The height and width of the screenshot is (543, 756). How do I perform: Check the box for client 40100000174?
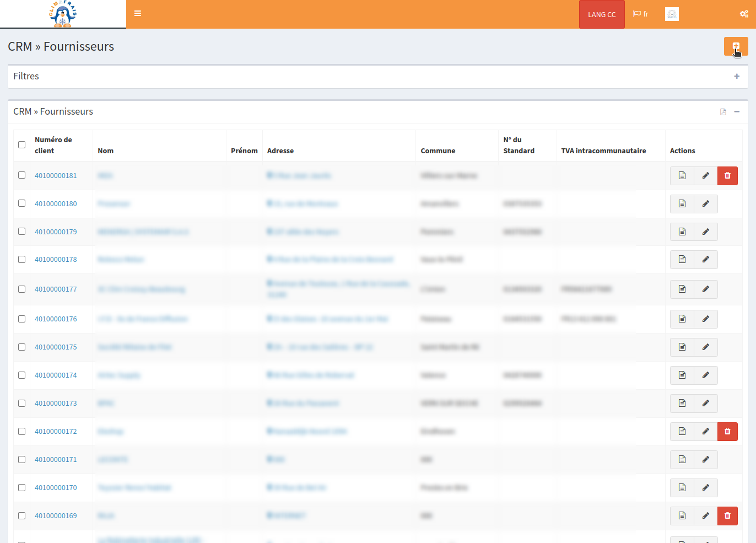point(21,375)
